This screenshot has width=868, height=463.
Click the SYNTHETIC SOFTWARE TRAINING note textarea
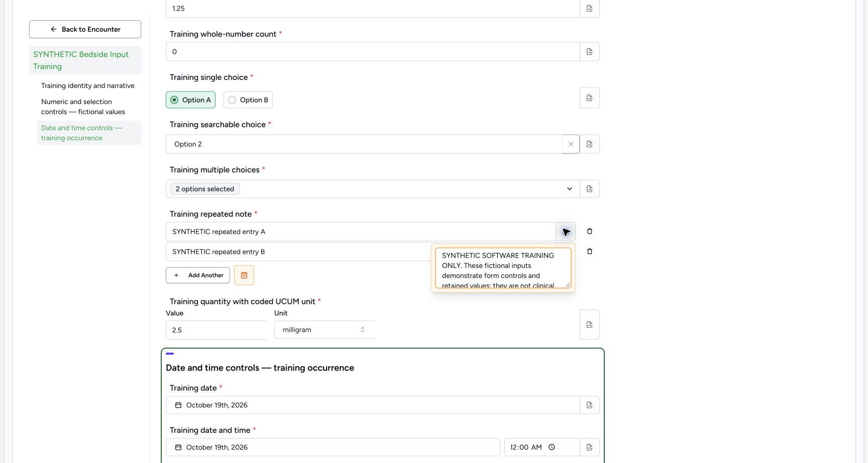pyautogui.click(x=503, y=268)
